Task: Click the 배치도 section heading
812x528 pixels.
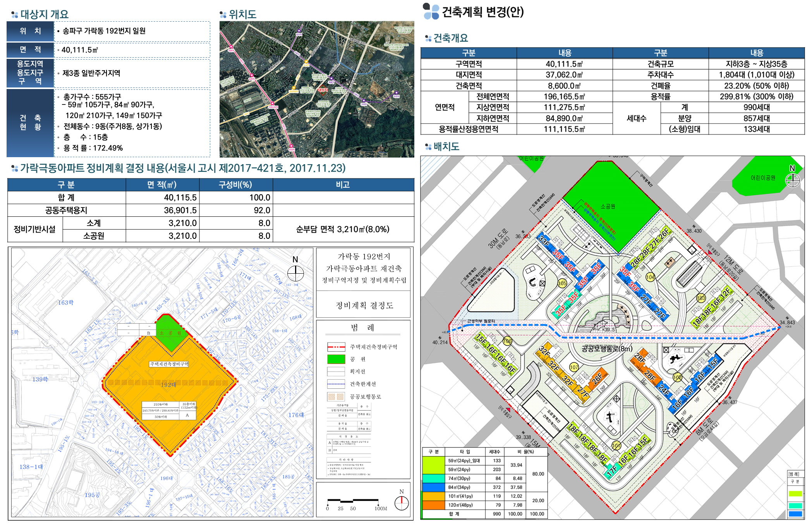Action: (x=446, y=147)
